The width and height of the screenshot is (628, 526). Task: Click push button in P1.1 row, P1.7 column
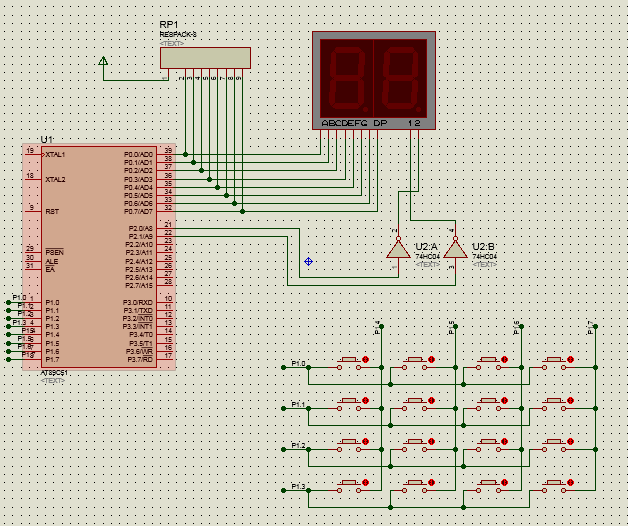point(554,404)
